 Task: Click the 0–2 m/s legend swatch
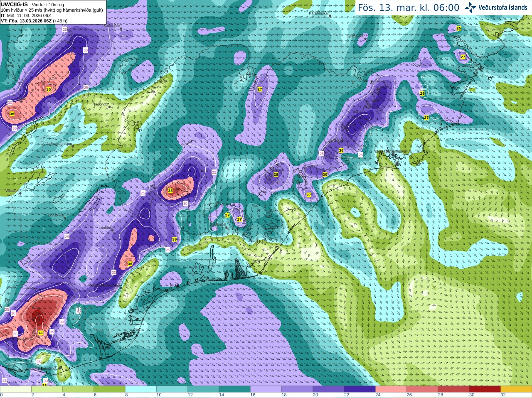(x=16, y=389)
